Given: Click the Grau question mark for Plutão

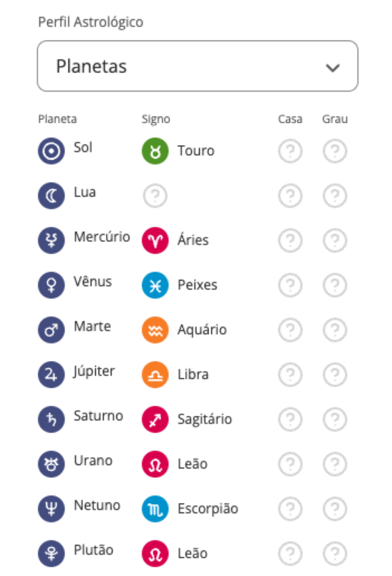Looking at the screenshot, I should [335, 554].
